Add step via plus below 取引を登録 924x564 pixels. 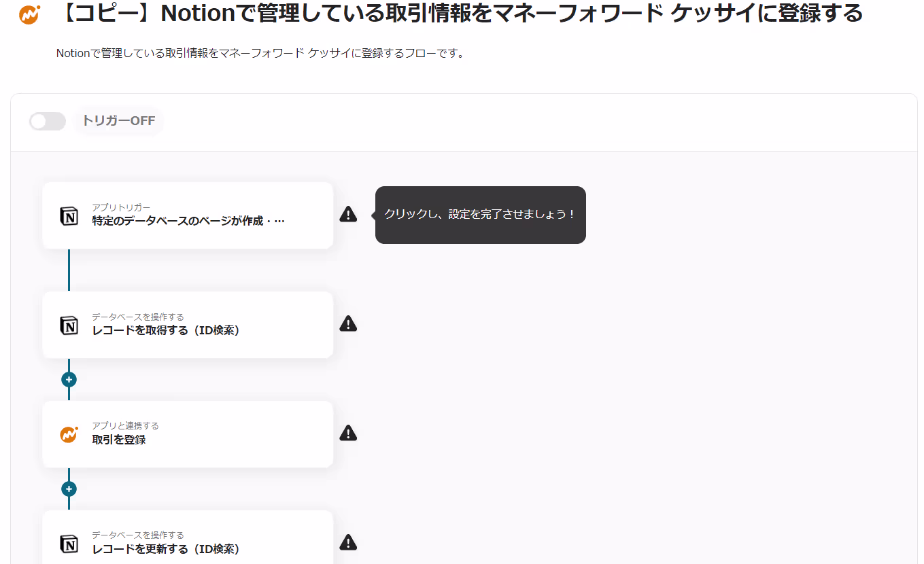click(69, 489)
